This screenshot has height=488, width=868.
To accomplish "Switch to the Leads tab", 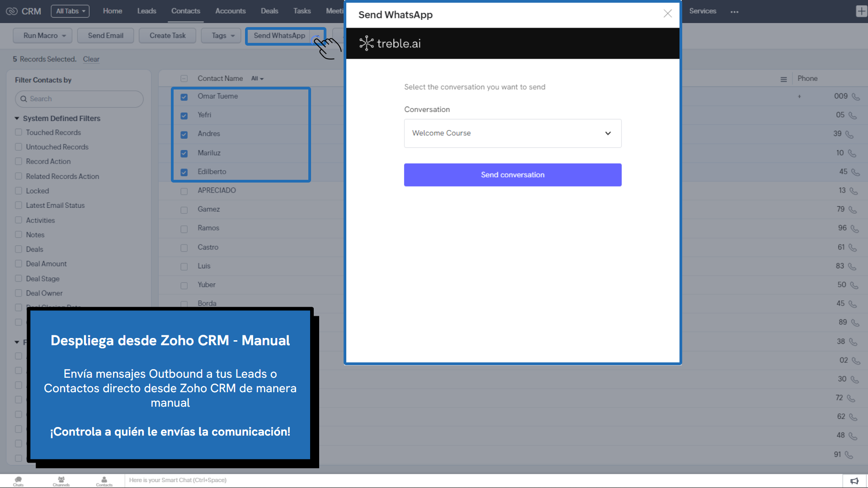I will (x=146, y=11).
